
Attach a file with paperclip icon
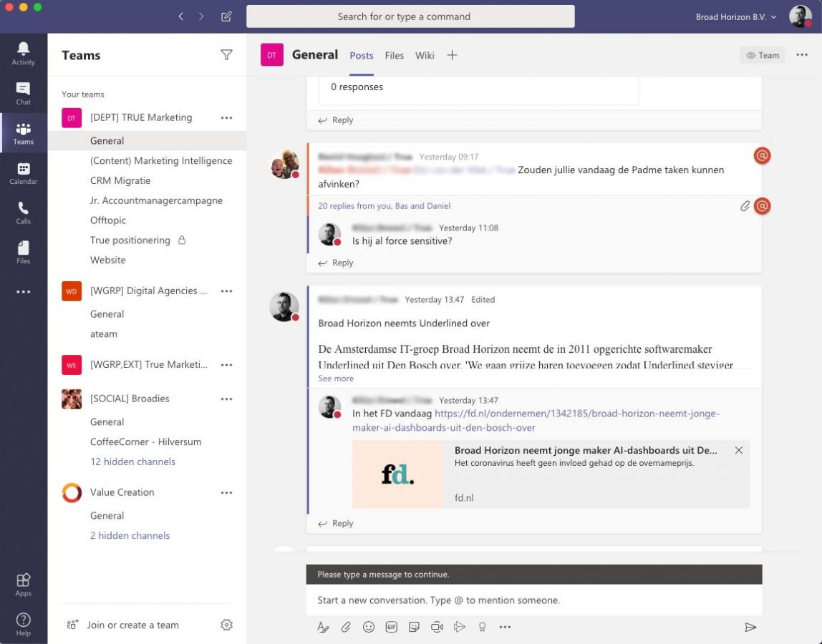tap(346, 627)
